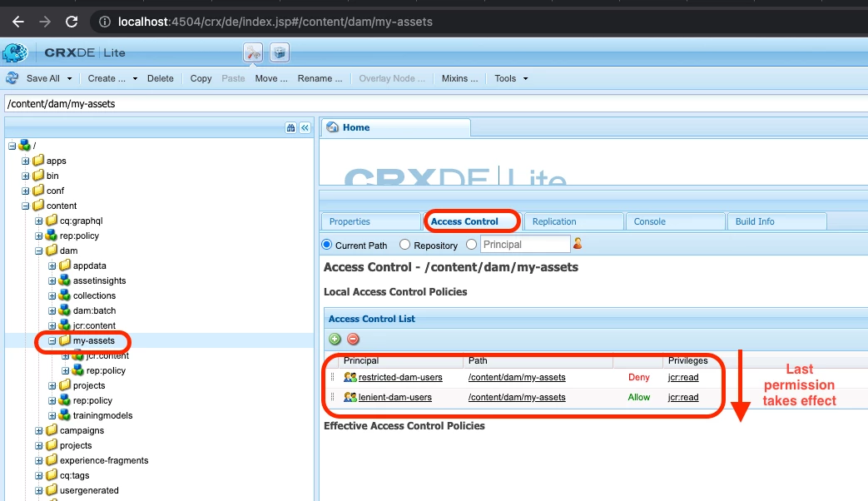
Task: Click the Save All button
Action: coord(42,78)
